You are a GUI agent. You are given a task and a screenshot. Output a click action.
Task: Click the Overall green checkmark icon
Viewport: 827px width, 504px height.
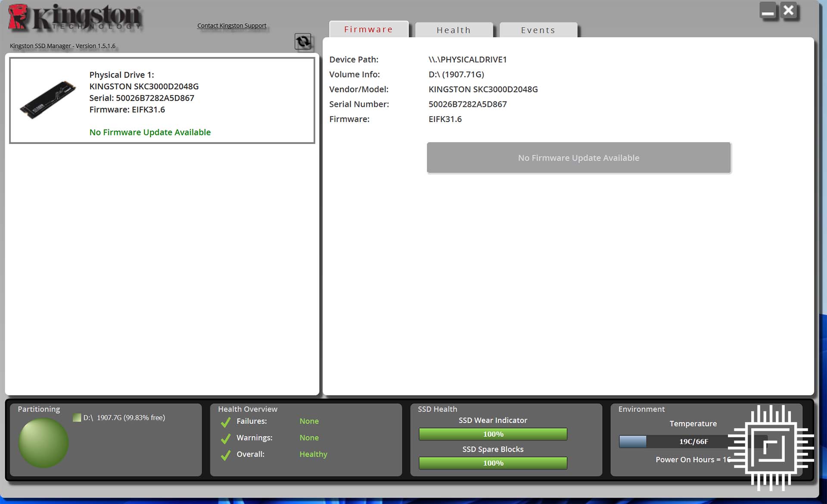(x=225, y=455)
